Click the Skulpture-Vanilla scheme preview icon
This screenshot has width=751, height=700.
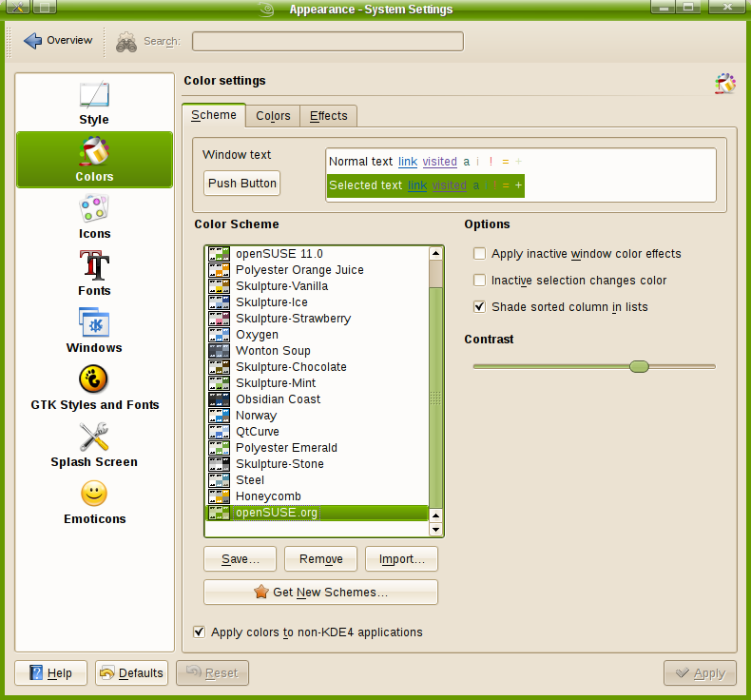[x=219, y=286]
